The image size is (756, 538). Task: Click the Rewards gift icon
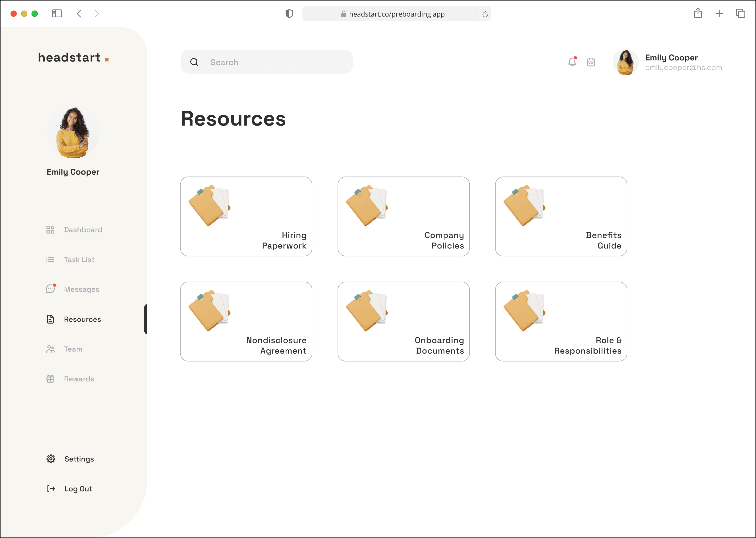(x=50, y=379)
